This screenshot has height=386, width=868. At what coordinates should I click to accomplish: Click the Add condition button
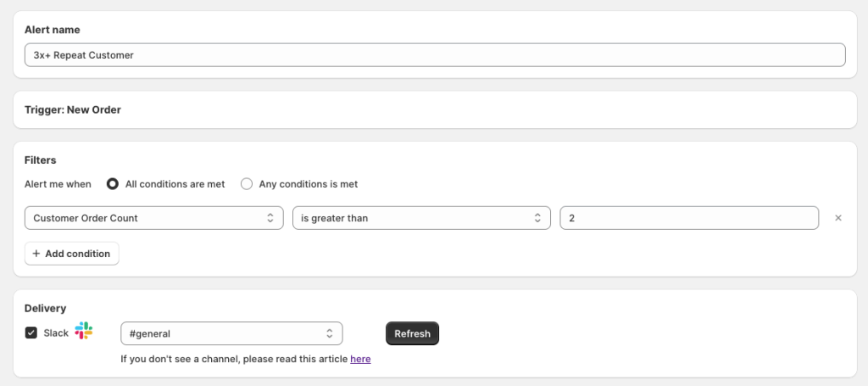[72, 254]
